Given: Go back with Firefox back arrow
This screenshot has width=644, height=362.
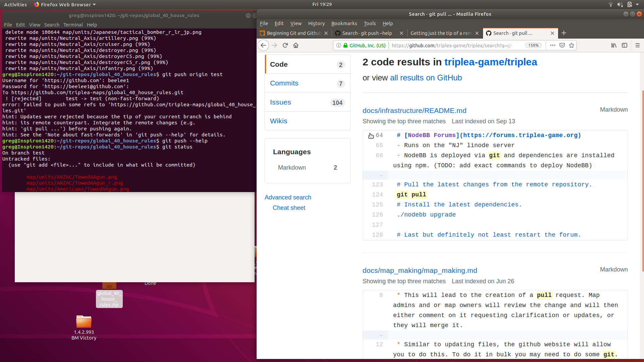Looking at the screenshot, I should [263, 45].
